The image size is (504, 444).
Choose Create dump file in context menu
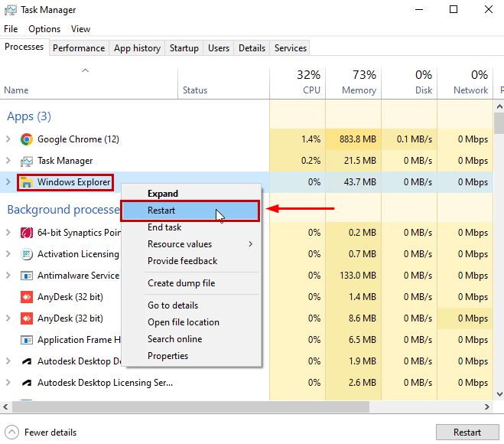click(191, 283)
